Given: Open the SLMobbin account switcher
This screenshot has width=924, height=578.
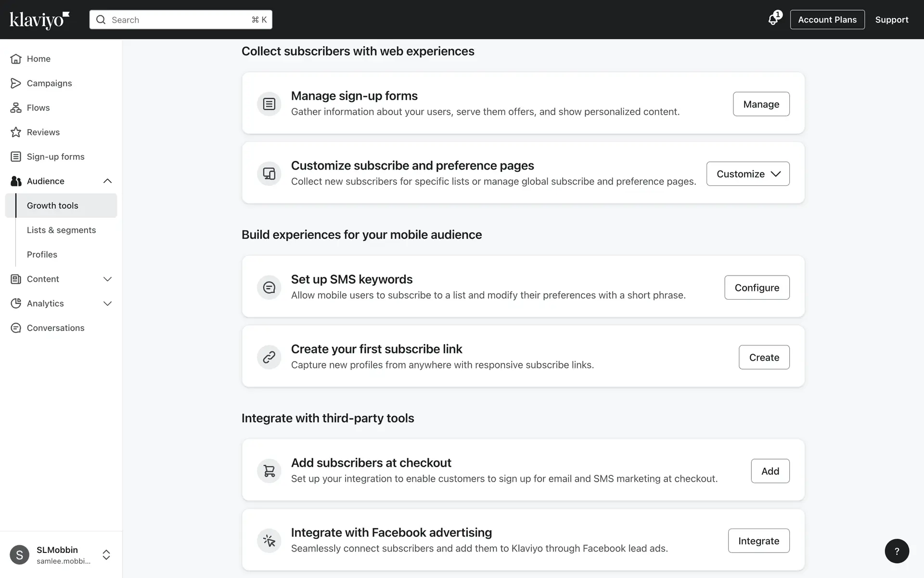Looking at the screenshot, I should [x=106, y=555].
